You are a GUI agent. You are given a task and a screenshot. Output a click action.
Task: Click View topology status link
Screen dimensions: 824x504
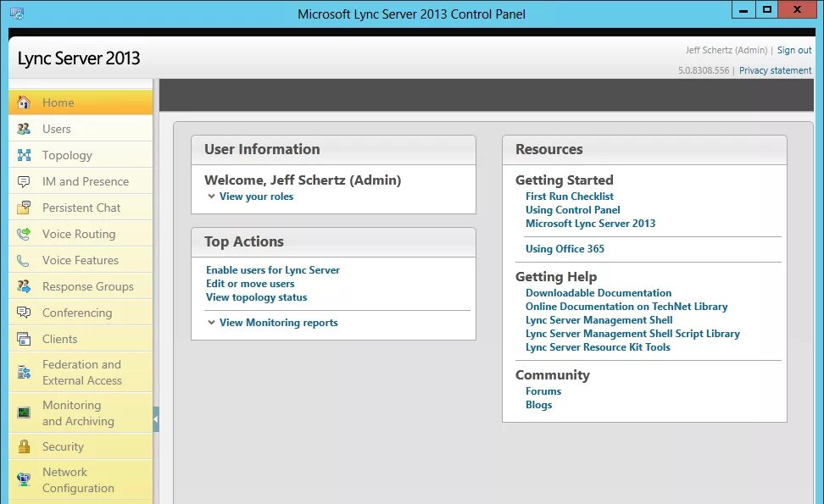(257, 297)
